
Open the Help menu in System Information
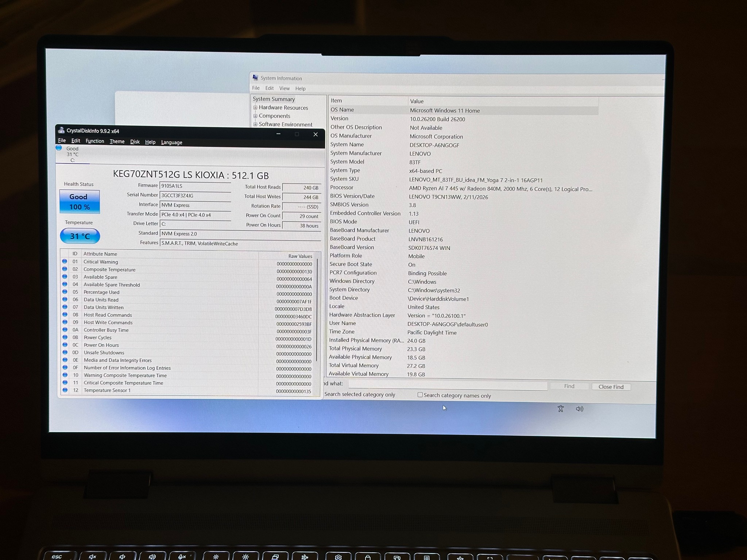coord(301,89)
